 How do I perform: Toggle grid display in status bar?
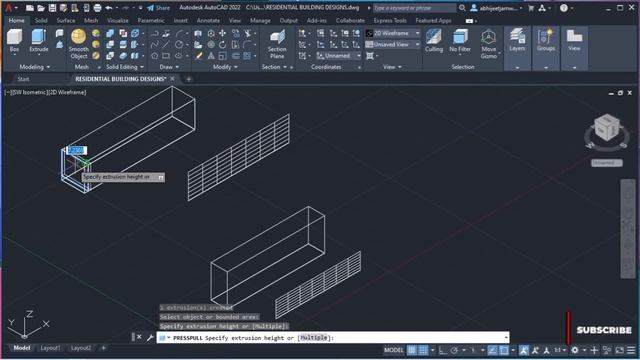[412, 350]
